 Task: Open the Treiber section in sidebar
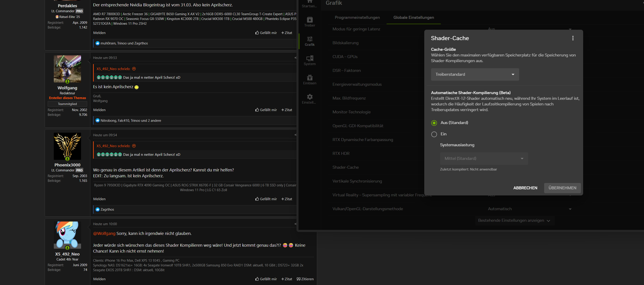(x=309, y=22)
